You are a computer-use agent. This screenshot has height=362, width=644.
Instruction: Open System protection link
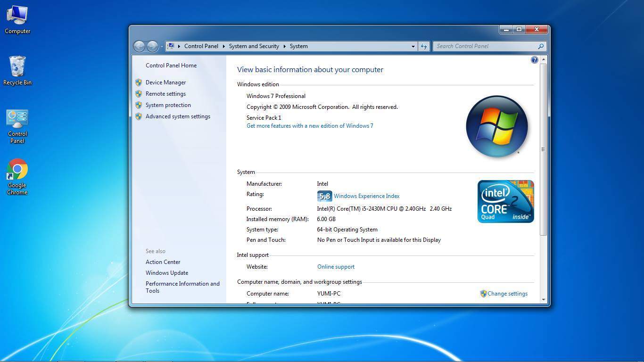pos(168,105)
